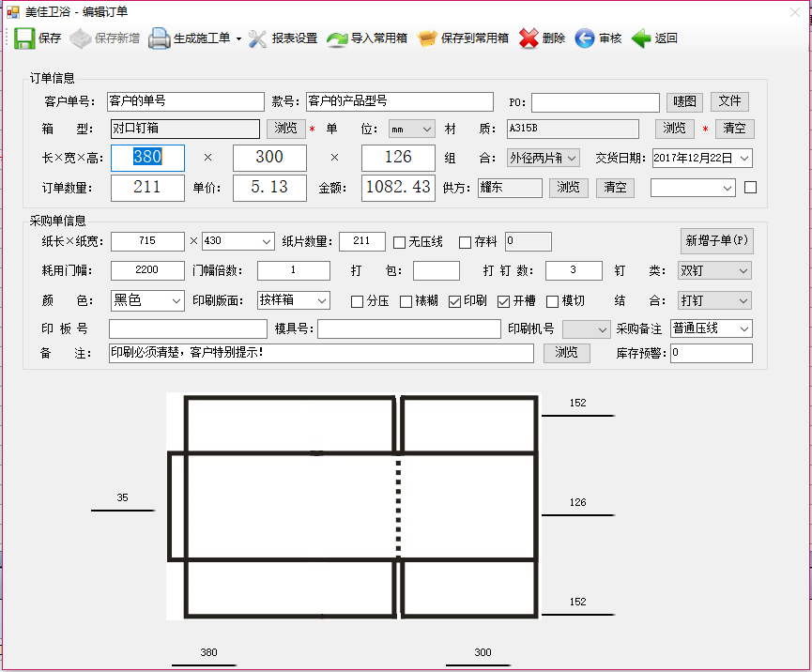Click the length field showing 380
Image resolution: width=812 pixels, height=672 pixels.
pos(147,158)
